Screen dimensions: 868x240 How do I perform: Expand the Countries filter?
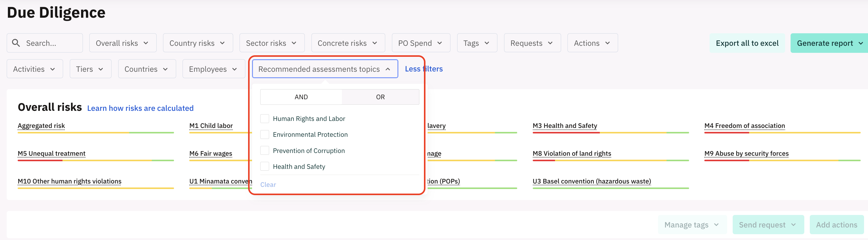coord(147,69)
